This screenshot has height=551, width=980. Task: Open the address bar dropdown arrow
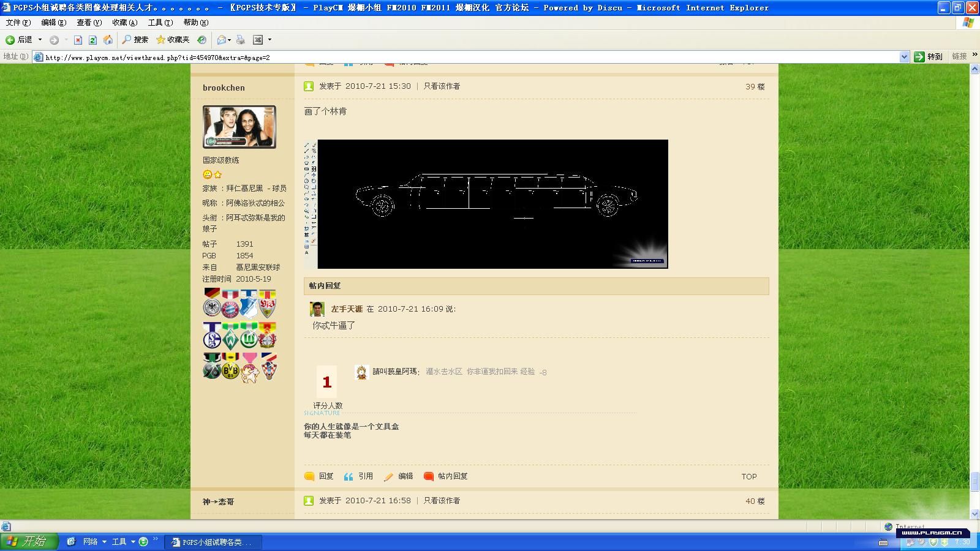tap(904, 57)
